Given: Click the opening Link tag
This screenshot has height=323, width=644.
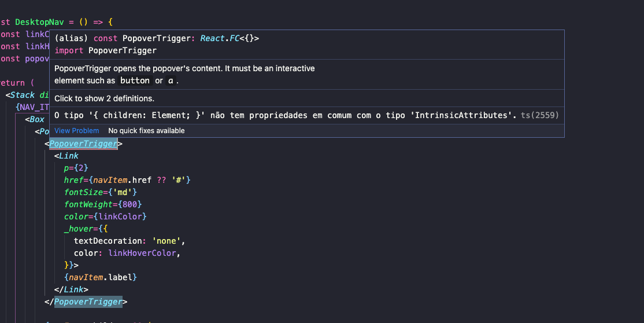Looking at the screenshot, I should pyautogui.click(x=66, y=156).
